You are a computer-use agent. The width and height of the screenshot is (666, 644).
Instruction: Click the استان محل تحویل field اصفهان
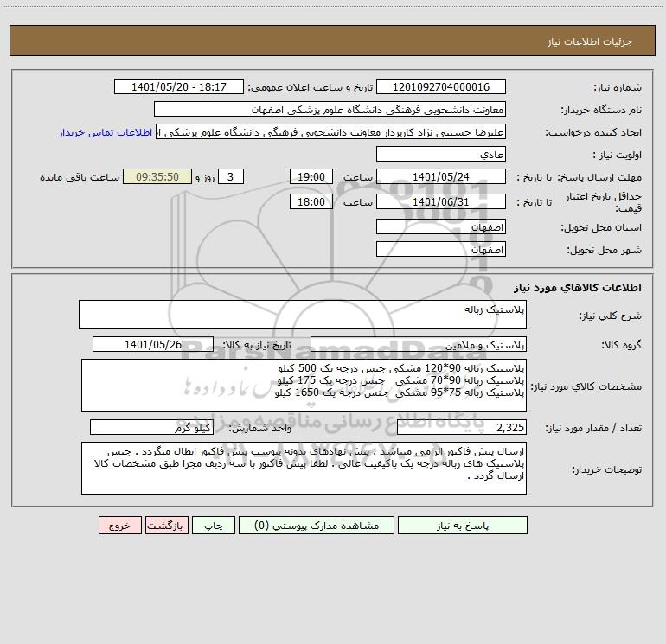441,226
